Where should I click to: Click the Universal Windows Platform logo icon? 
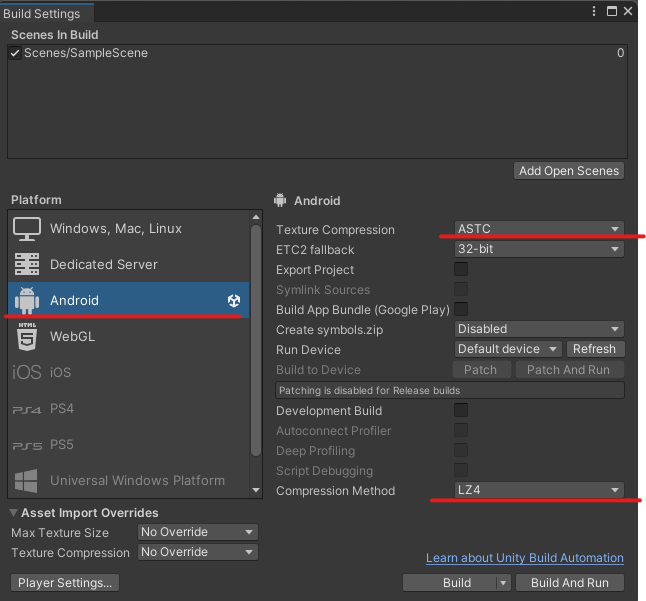coord(26,481)
